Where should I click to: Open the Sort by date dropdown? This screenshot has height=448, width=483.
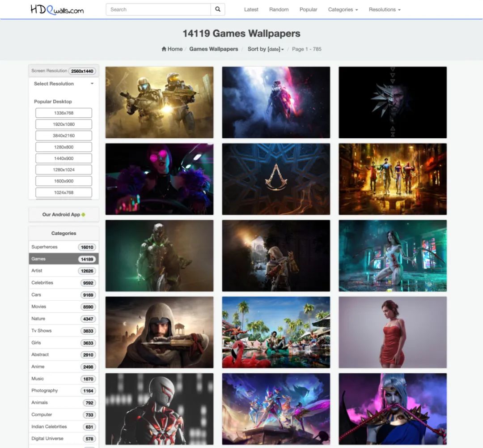click(266, 49)
